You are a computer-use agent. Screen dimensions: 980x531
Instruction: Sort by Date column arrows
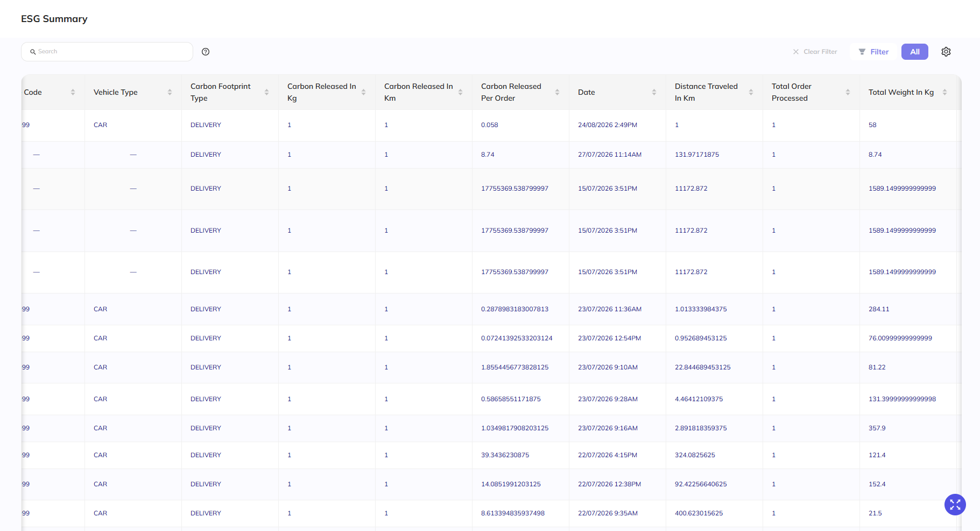[654, 92]
